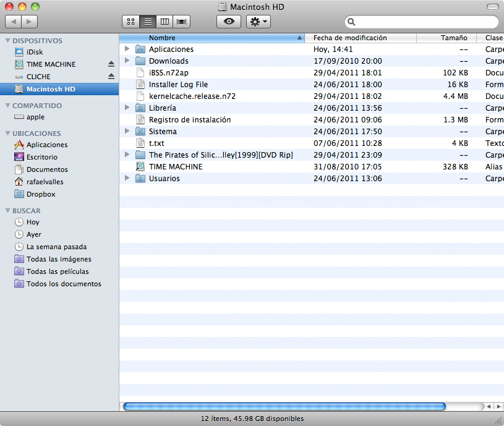Open Todas las imágenes smart folder
The image size is (504, 426).
pos(59,259)
